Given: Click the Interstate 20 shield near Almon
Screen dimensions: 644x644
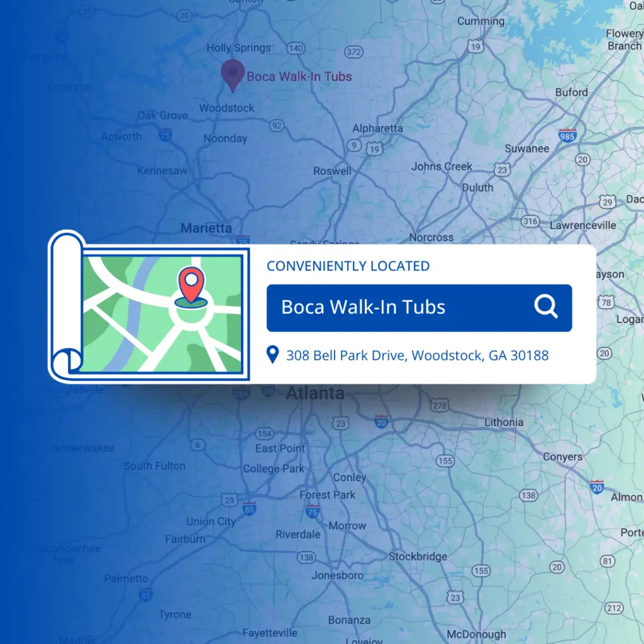Looking at the screenshot, I should click(x=597, y=487).
